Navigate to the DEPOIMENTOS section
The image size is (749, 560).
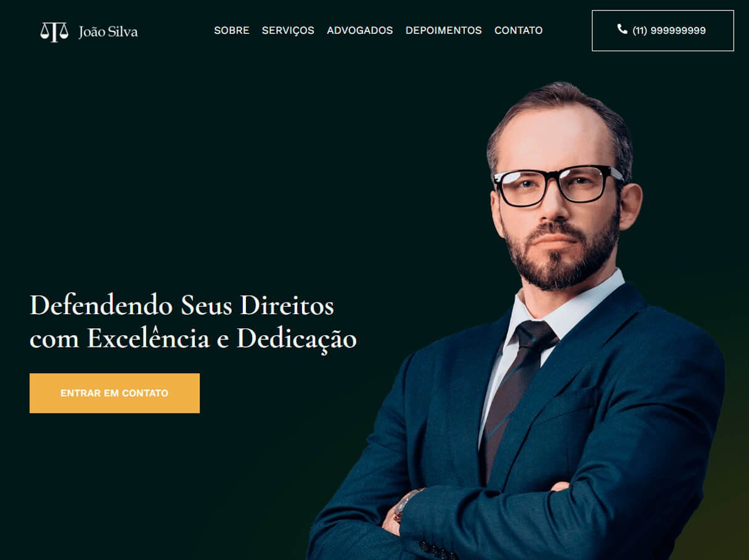[x=444, y=30]
